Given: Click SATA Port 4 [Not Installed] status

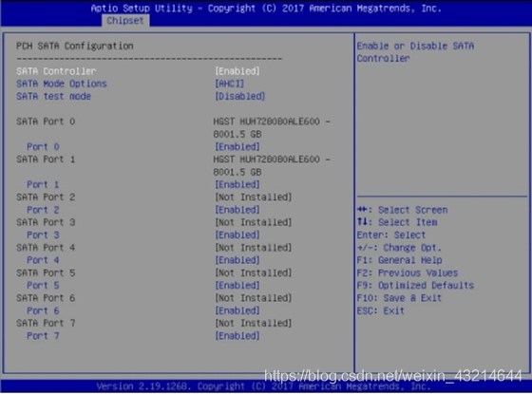Looking at the screenshot, I should coord(254,248).
